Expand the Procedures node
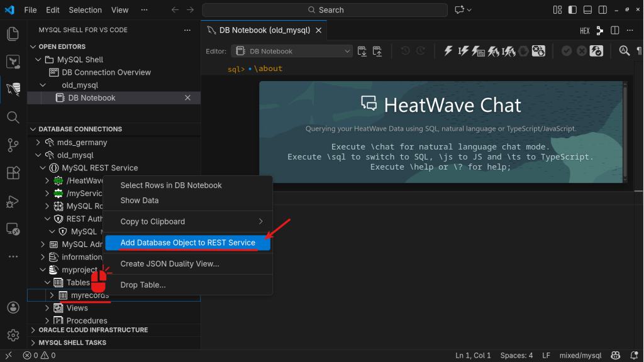This screenshot has width=644, height=362. click(x=47, y=321)
